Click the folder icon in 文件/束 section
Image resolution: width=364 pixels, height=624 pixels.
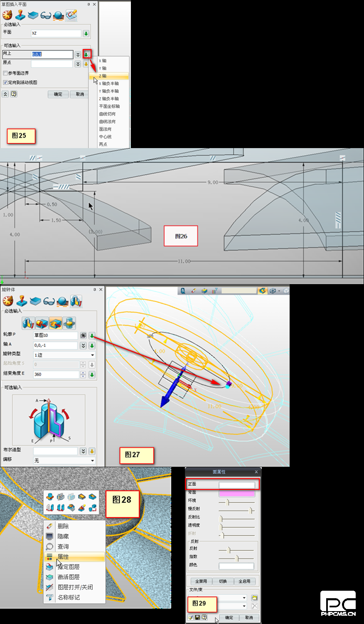tap(254, 598)
